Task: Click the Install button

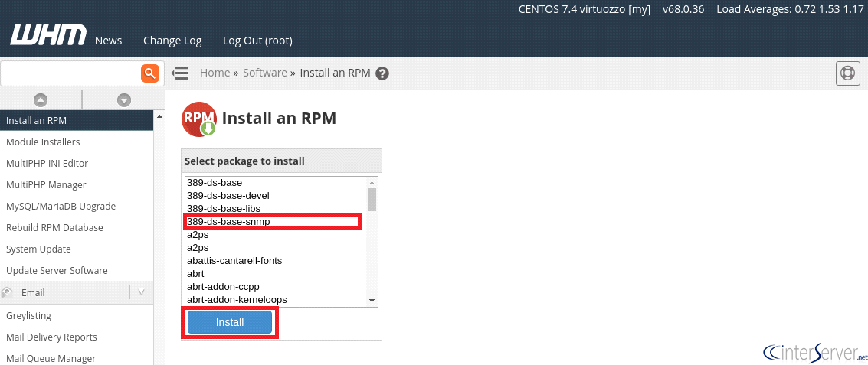Action: 230,322
